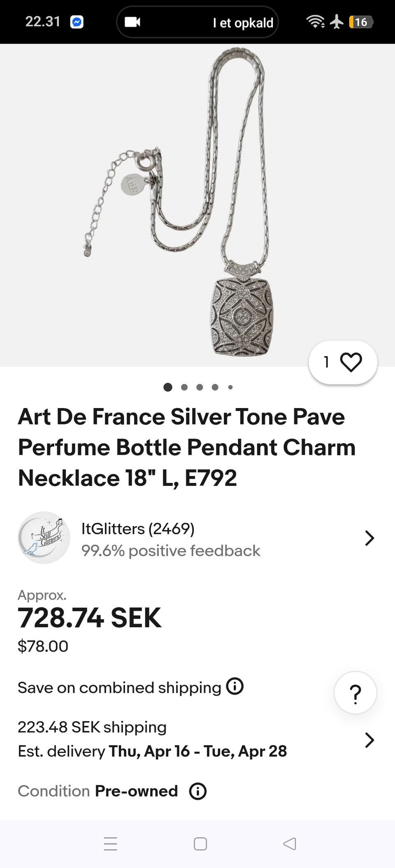Tap info icon next to combined shipping
This screenshot has width=395, height=868.
point(235,686)
